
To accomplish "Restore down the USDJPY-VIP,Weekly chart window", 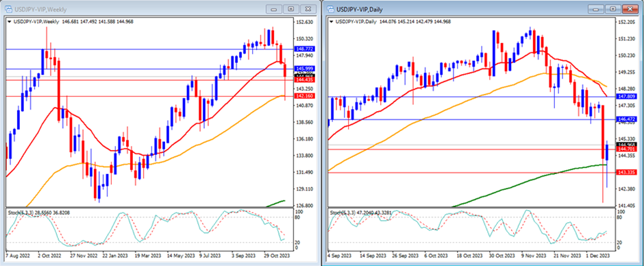I will tap(291, 9).
